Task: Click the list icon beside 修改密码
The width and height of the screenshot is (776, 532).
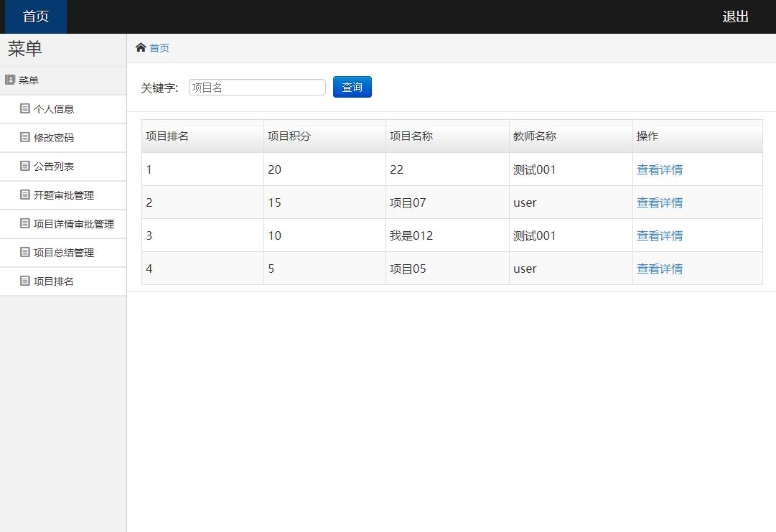Action: tap(25, 138)
